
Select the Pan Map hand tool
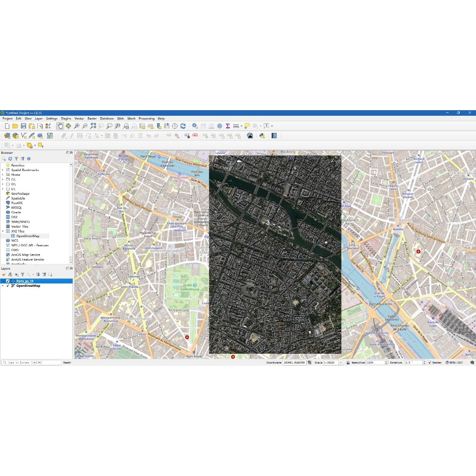coord(60,126)
